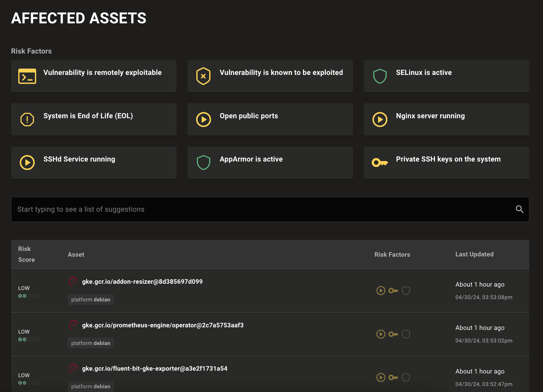Toggle the AppArmor is active filter
The height and width of the screenshot is (392, 543).
tap(270, 163)
